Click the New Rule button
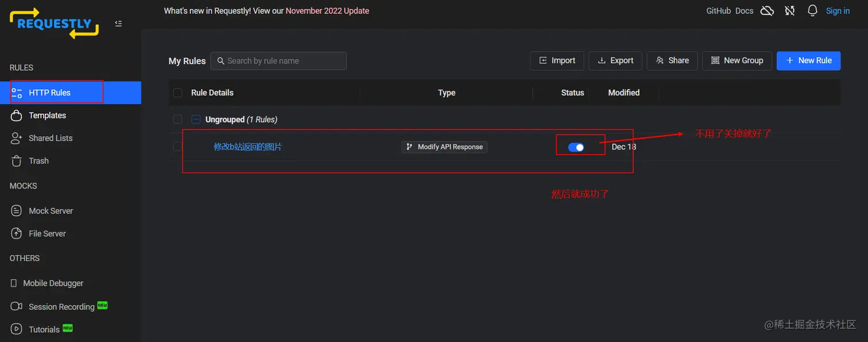This screenshot has width=868, height=342. [x=808, y=60]
